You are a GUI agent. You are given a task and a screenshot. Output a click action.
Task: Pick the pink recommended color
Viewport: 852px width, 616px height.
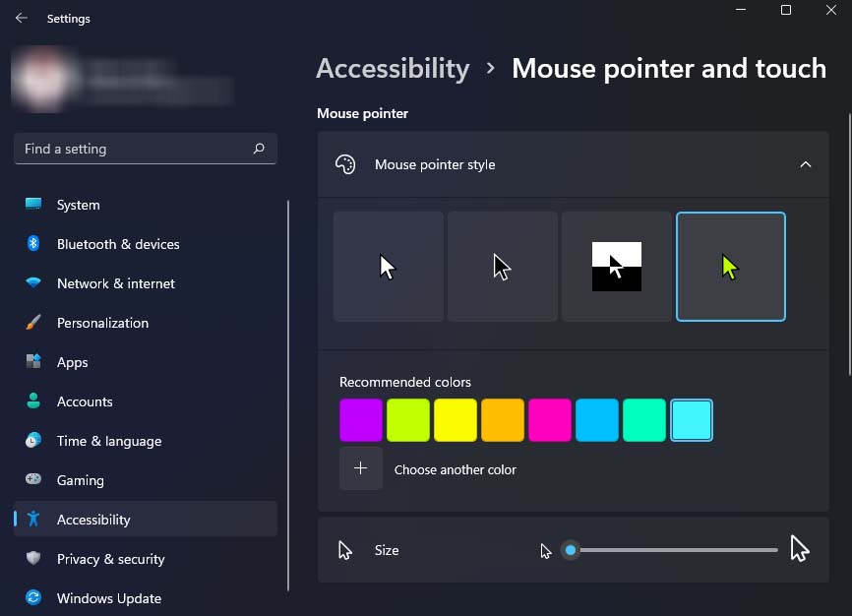pyautogui.click(x=550, y=420)
